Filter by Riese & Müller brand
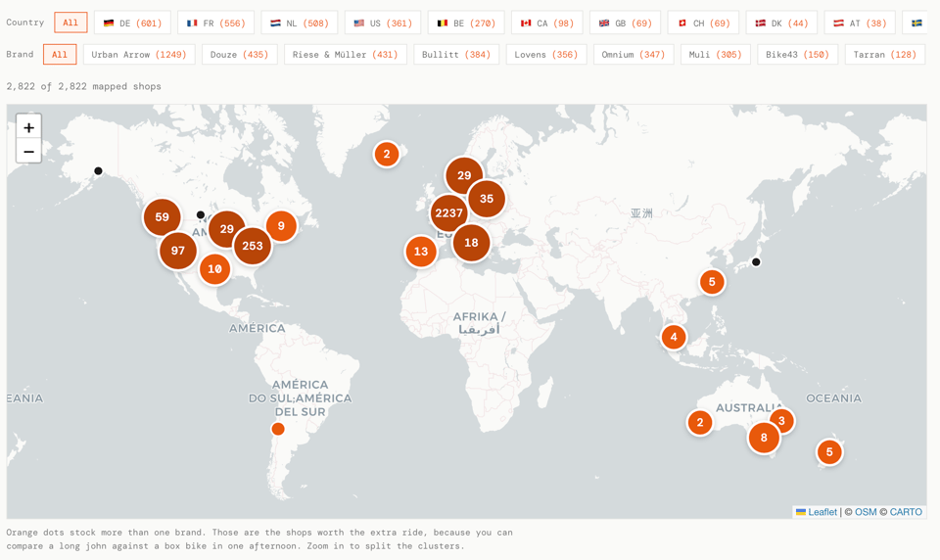The width and height of the screenshot is (940, 560). point(346,54)
